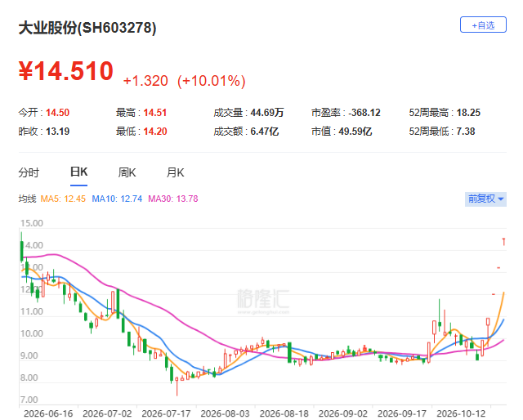
Task: Click the 2026-08-18 date axis label
Action: 284,413
